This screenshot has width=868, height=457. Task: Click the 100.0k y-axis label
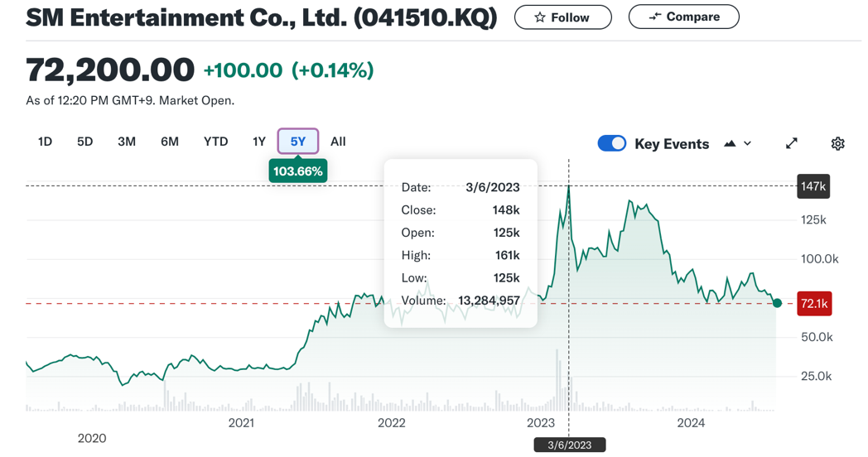tap(819, 259)
